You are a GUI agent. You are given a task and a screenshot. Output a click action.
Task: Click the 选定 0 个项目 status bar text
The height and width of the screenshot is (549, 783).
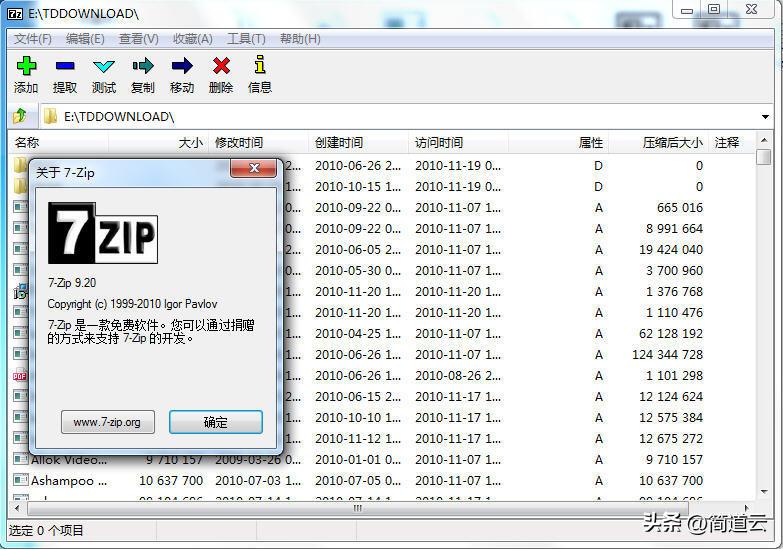click(46, 531)
